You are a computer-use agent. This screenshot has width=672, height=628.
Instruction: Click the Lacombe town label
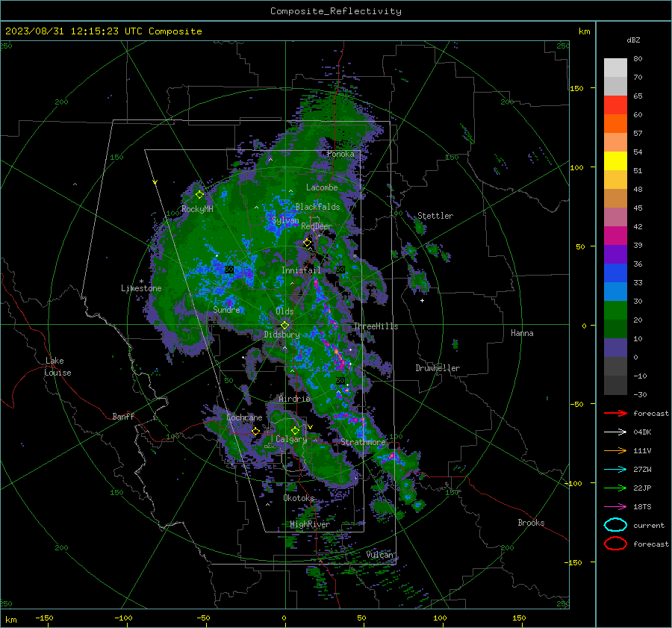coord(322,187)
